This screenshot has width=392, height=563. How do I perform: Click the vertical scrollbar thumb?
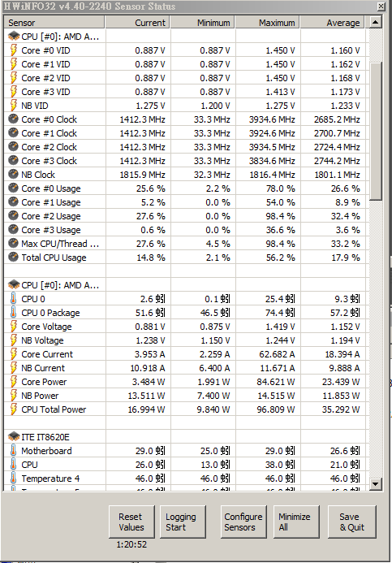pos(375,131)
